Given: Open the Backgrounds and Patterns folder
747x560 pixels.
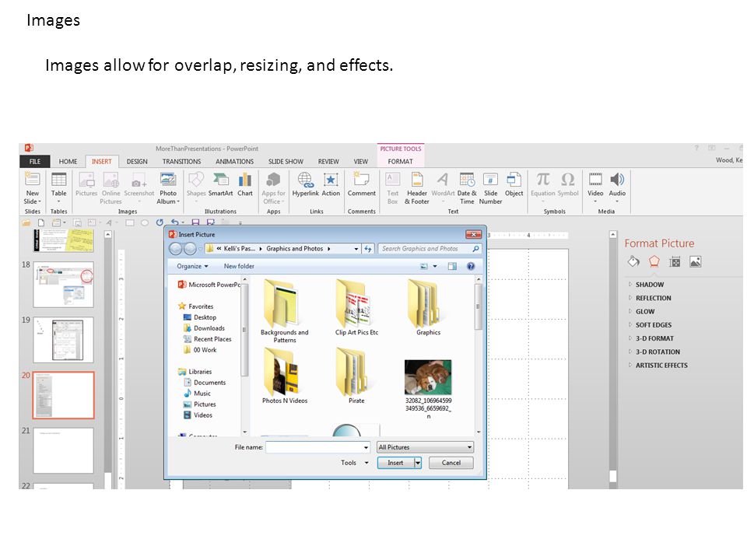Looking at the screenshot, I should pos(285,311).
